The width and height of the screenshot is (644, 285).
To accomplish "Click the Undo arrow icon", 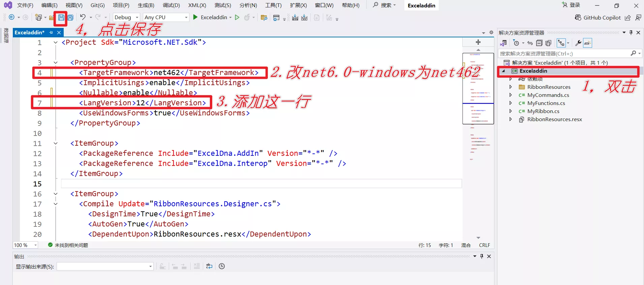I will coord(83,17).
